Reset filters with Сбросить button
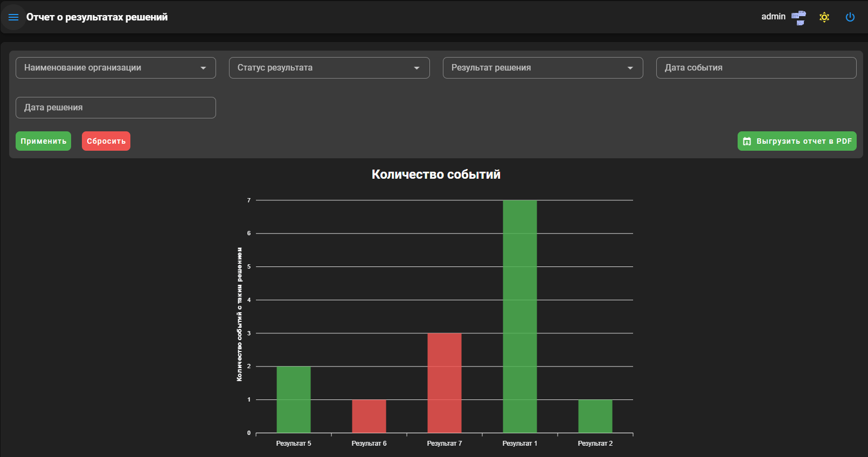Viewport: 868px width, 457px height. pyautogui.click(x=106, y=141)
